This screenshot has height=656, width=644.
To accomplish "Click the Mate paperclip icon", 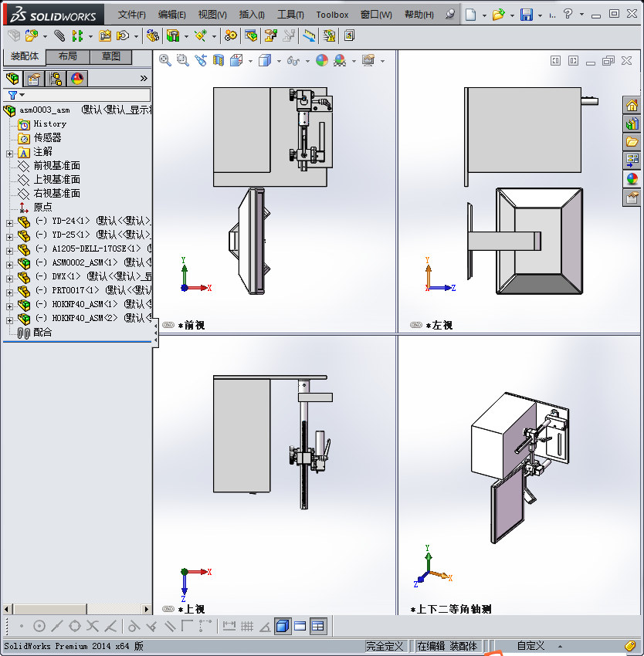I will [x=59, y=36].
